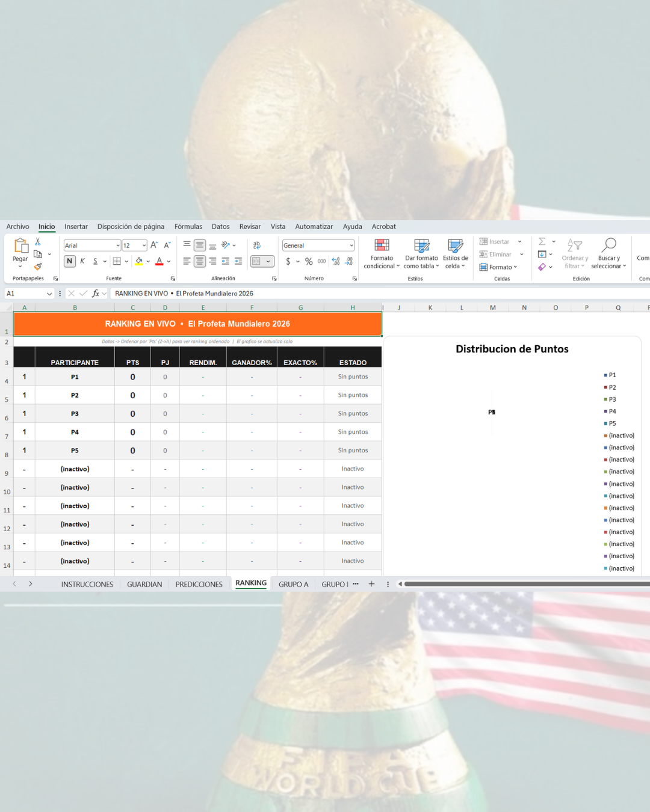
Task: Open the fill color dropdown arrow
Action: 148,262
